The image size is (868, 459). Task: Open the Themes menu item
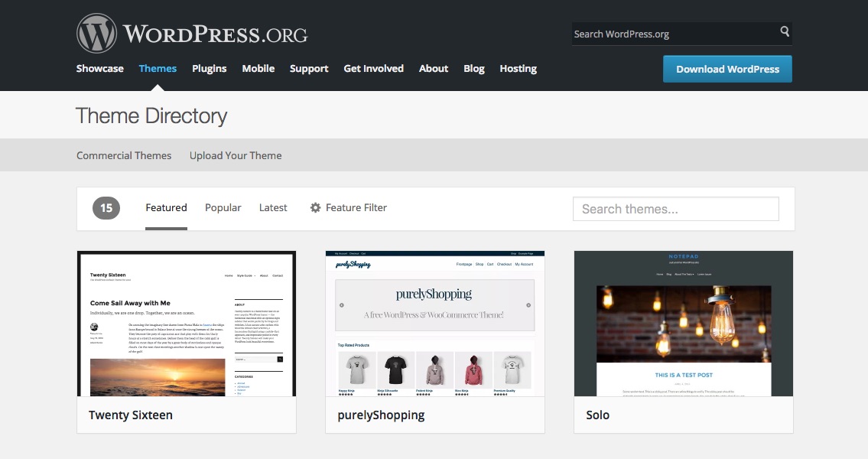[x=158, y=69]
